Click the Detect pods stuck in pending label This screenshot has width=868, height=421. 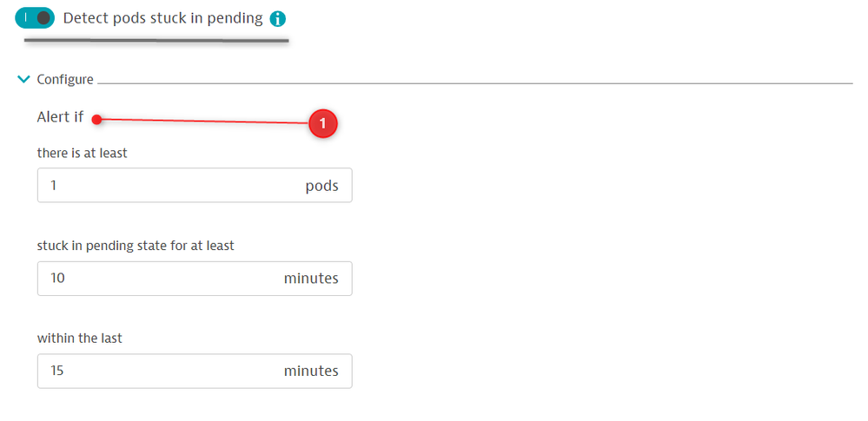[x=162, y=18]
